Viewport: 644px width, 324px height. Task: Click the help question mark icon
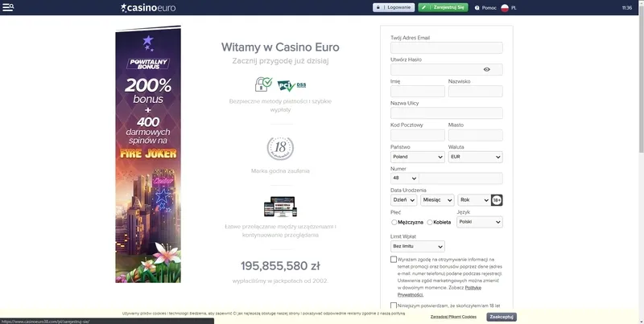(477, 8)
